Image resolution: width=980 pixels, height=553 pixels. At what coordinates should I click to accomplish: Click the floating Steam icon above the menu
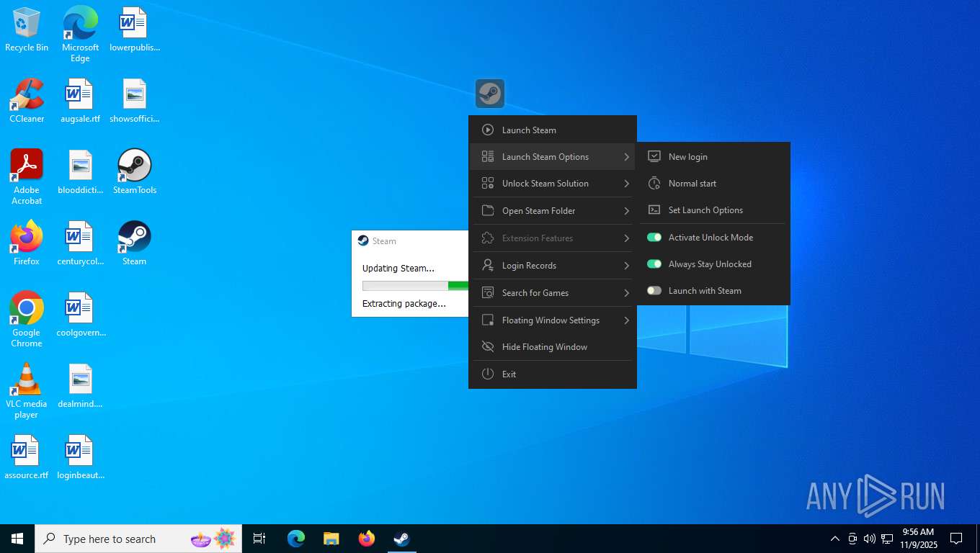click(x=490, y=94)
